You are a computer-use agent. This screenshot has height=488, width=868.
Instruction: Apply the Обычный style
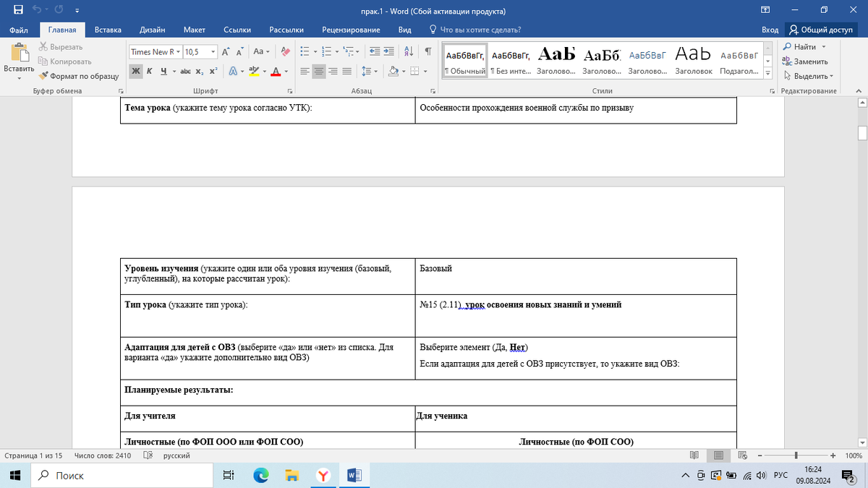[464, 61]
